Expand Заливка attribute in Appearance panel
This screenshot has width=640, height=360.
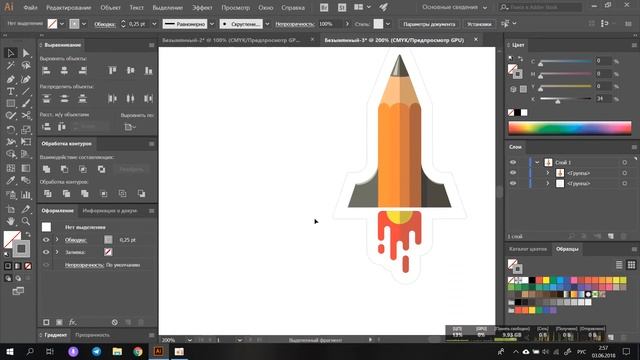click(57, 252)
